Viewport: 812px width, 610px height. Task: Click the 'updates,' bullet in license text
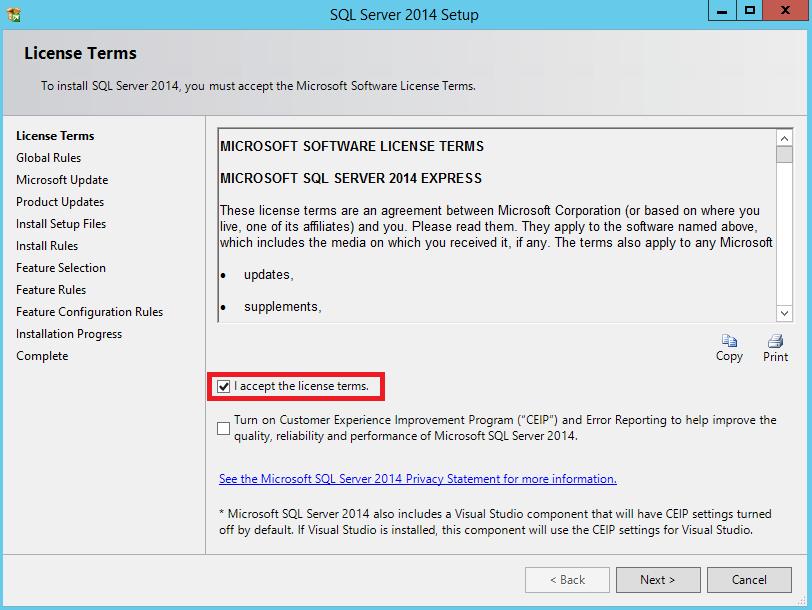tap(269, 275)
